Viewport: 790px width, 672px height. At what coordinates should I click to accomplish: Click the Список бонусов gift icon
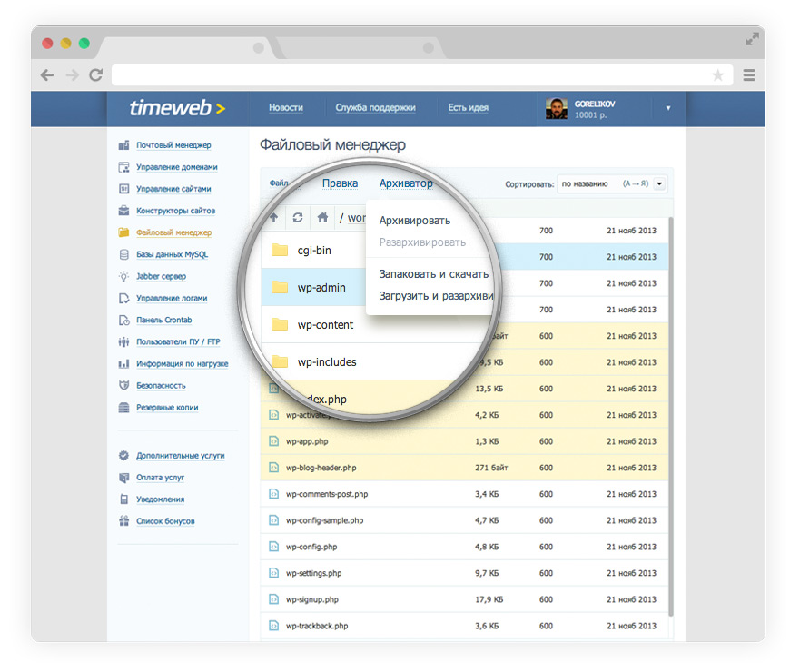[123, 521]
